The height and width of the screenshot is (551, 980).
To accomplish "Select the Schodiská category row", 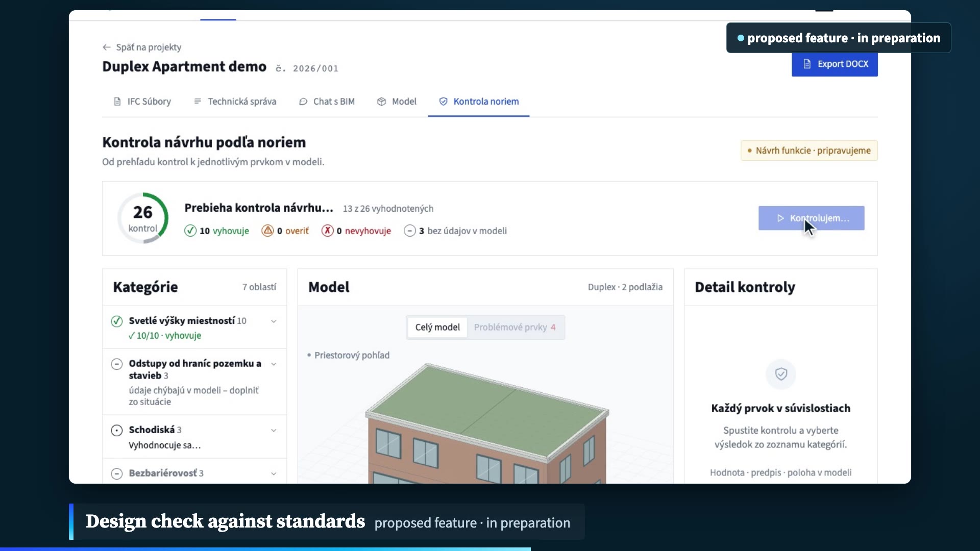I will [x=194, y=437].
